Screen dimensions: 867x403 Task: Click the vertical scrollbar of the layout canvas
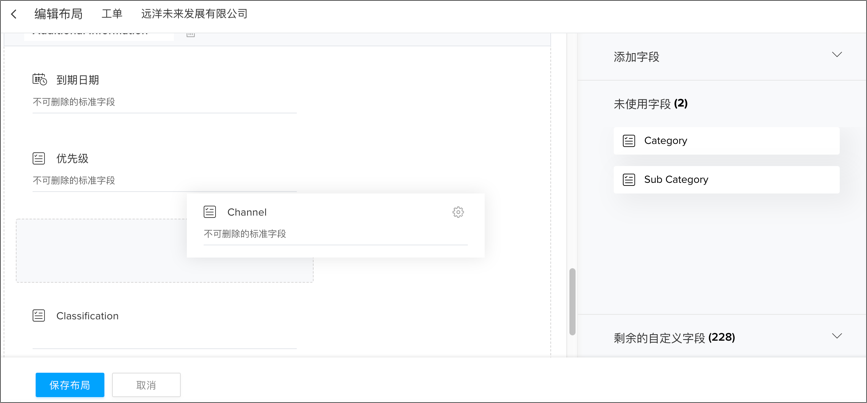click(572, 301)
